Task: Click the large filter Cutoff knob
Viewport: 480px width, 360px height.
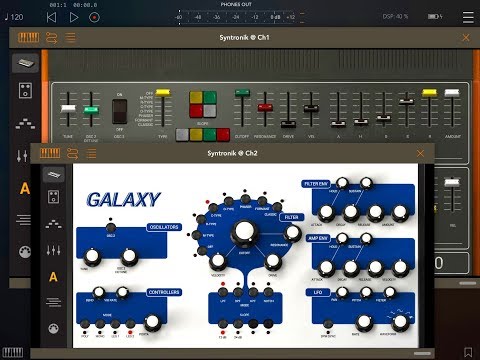Action: (x=244, y=231)
